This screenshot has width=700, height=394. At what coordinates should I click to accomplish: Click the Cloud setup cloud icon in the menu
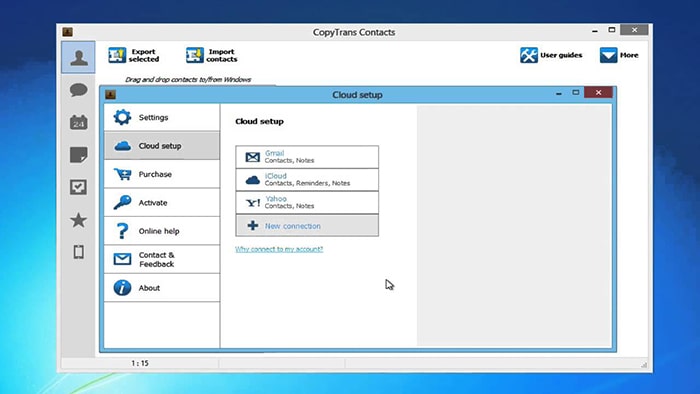(122, 145)
